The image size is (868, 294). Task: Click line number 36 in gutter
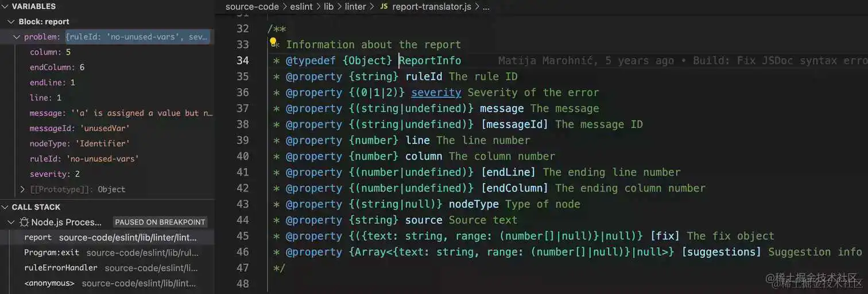tap(242, 92)
